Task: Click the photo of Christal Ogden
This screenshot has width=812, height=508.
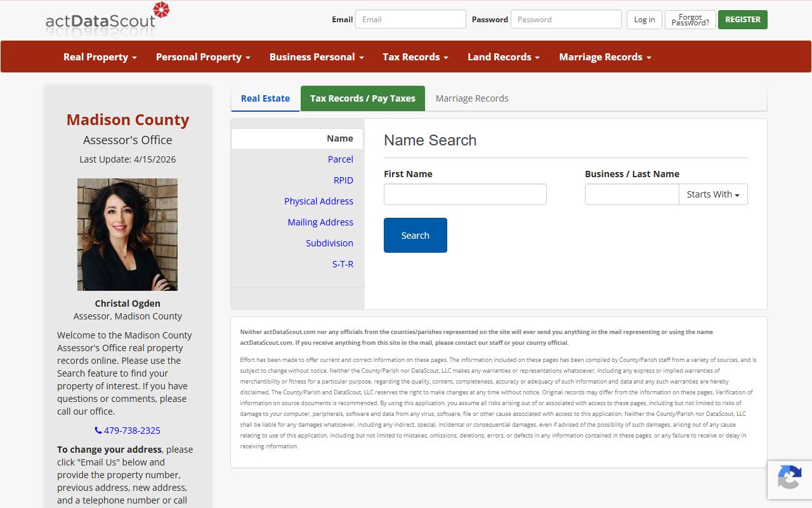Action: coord(128,234)
